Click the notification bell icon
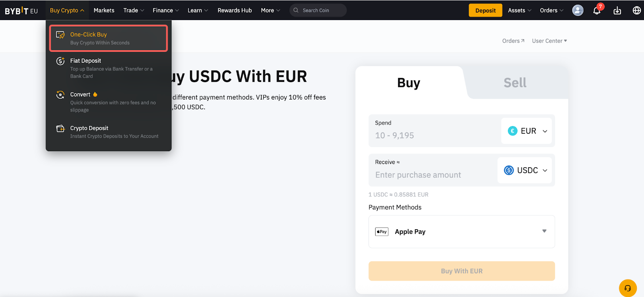The image size is (644, 297). pos(597,11)
